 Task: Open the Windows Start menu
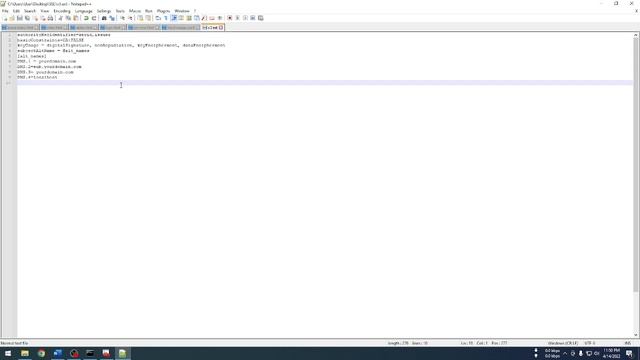pos(8,353)
